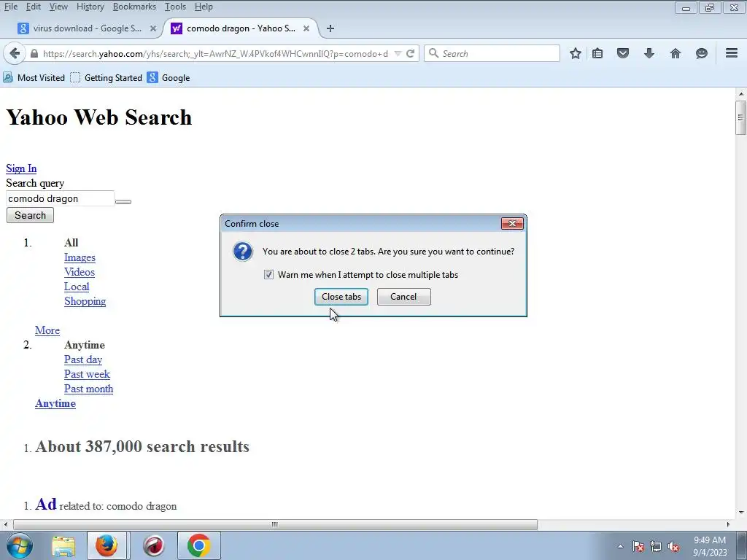Reload the page with the refresh icon

(x=410, y=53)
